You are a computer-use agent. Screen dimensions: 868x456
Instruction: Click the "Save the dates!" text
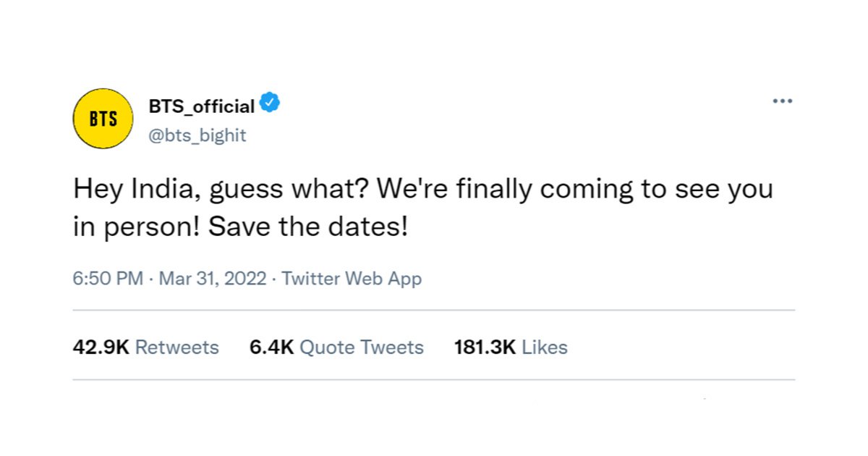pyautogui.click(x=309, y=228)
